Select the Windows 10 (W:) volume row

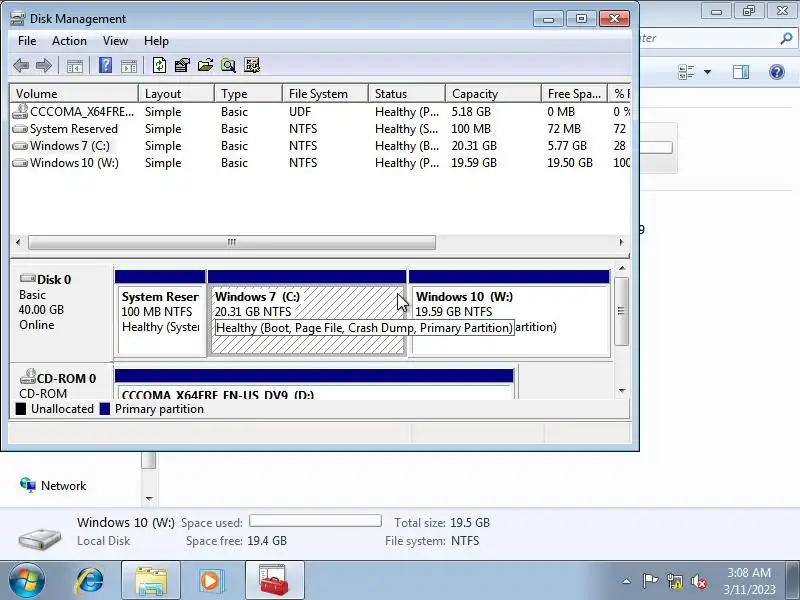(320, 163)
